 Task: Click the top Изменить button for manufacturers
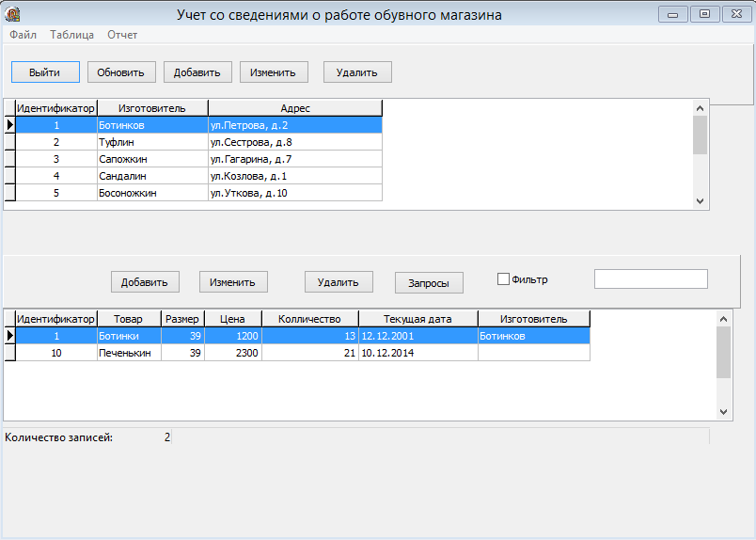(x=274, y=72)
